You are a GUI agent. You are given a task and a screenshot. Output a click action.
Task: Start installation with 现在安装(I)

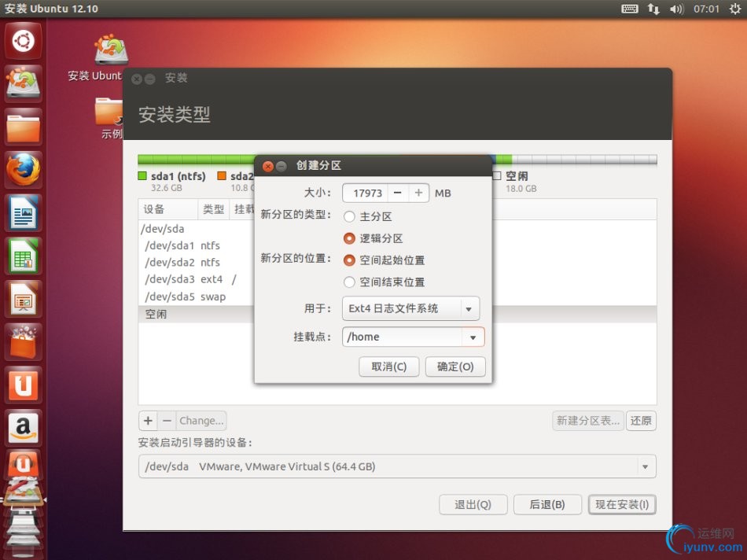tap(622, 504)
